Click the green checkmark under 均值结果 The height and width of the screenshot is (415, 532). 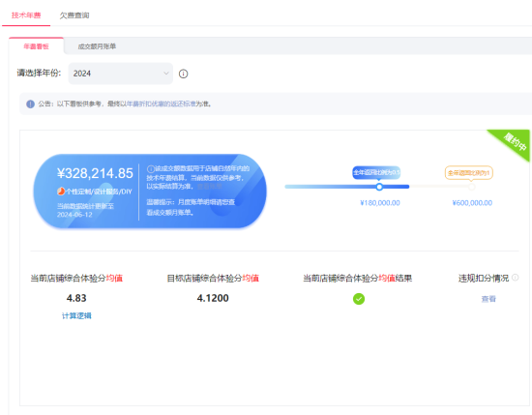[x=359, y=299]
